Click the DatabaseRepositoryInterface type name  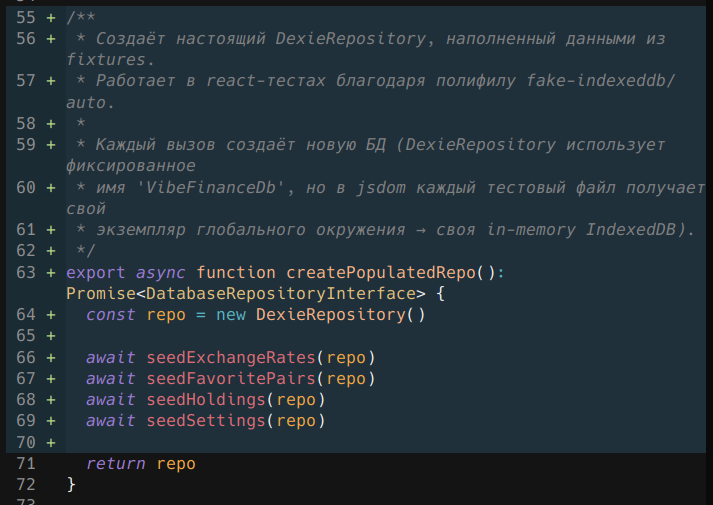(x=281, y=294)
